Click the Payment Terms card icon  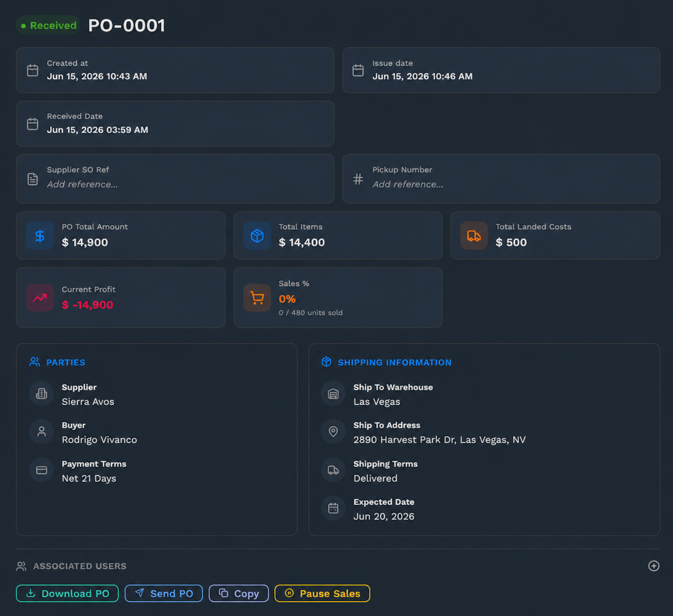(x=42, y=470)
